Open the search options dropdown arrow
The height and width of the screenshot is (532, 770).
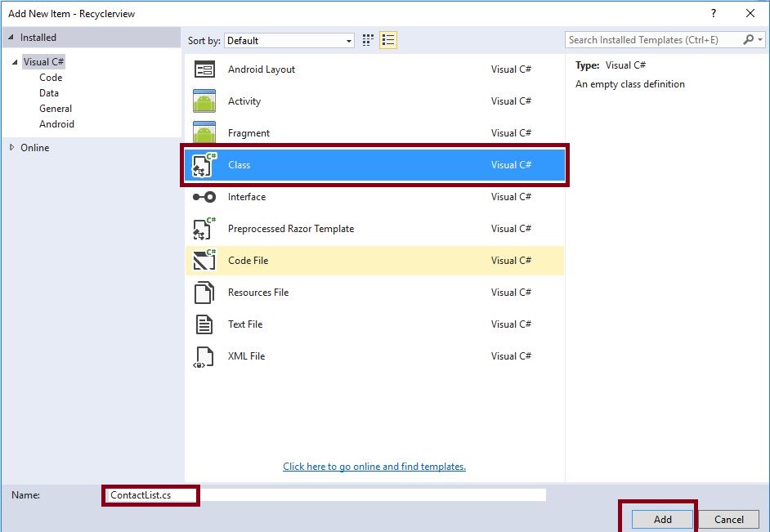[x=760, y=40]
